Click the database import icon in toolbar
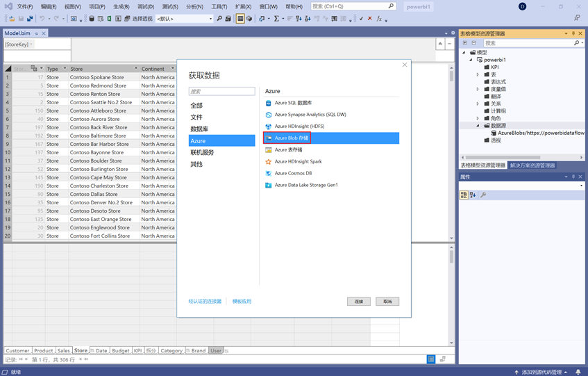The image size is (588, 376). pyautogui.click(x=92, y=18)
